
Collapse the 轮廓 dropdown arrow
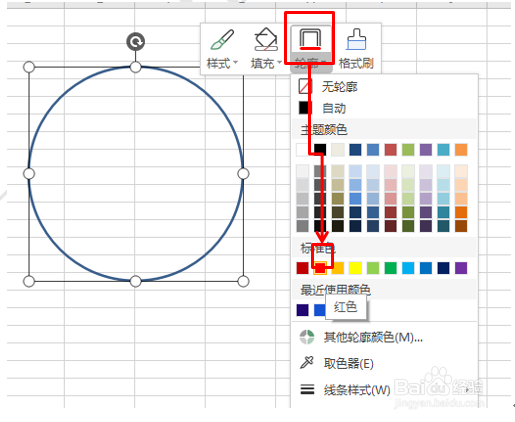(x=323, y=62)
